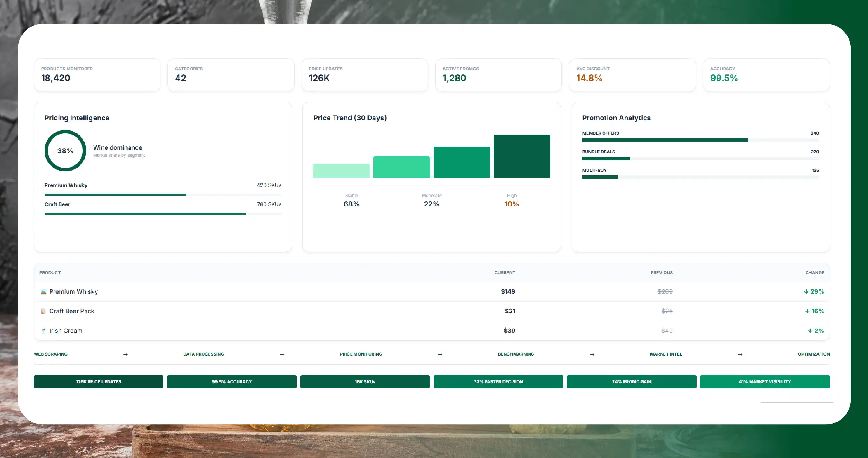
Task: Click the Craft Beer Pack beer icon
Action: click(43, 311)
